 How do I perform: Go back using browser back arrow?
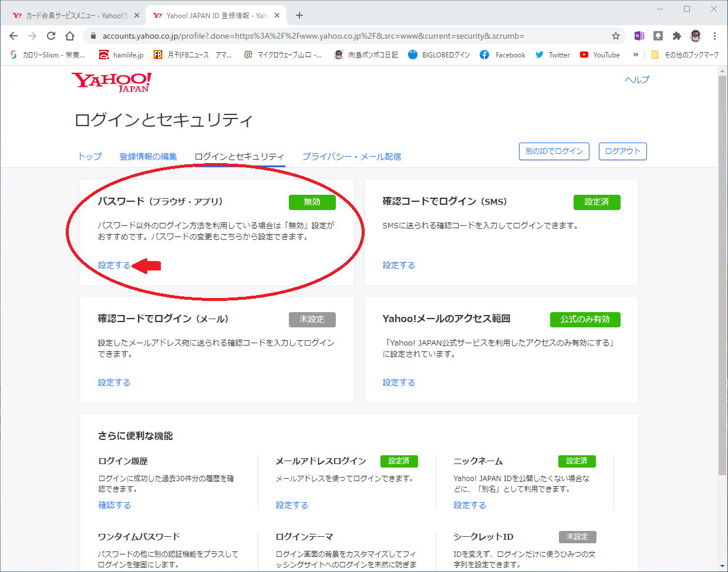(x=14, y=36)
